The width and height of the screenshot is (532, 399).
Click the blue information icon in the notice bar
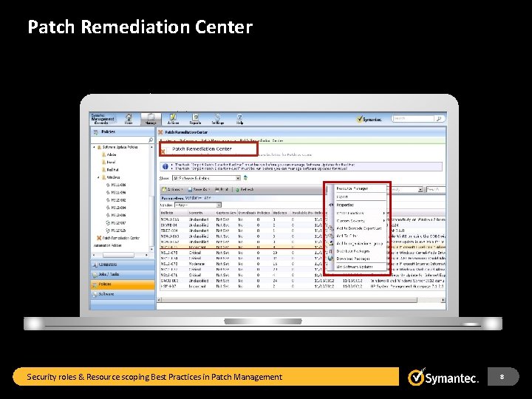coord(166,166)
